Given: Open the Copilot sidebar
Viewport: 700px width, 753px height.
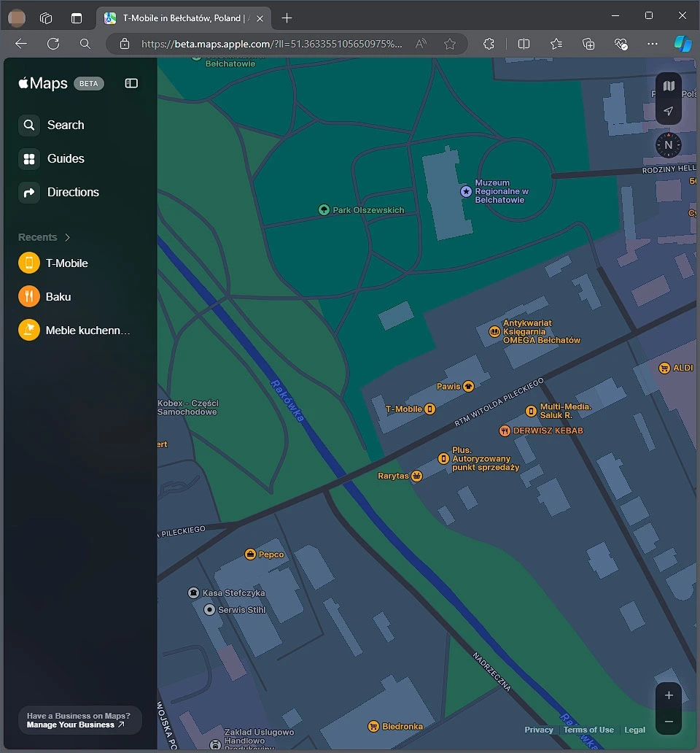Looking at the screenshot, I should [x=682, y=44].
